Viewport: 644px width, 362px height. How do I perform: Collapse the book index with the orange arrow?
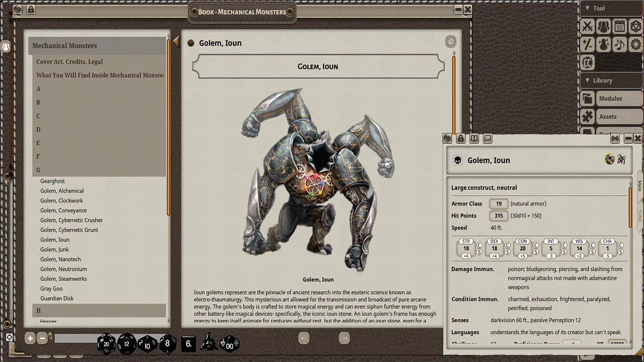pos(176,41)
